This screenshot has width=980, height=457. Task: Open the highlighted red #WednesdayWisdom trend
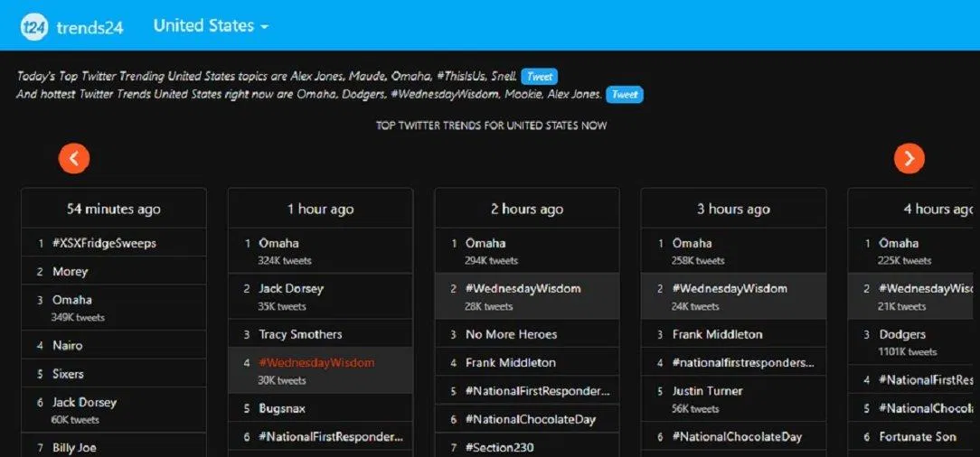(x=317, y=362)
